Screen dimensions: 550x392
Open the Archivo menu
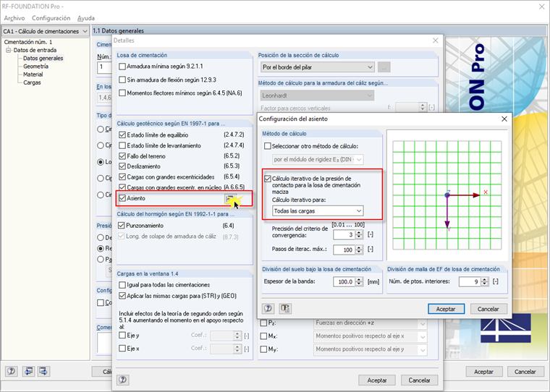(x=14, y=18)
